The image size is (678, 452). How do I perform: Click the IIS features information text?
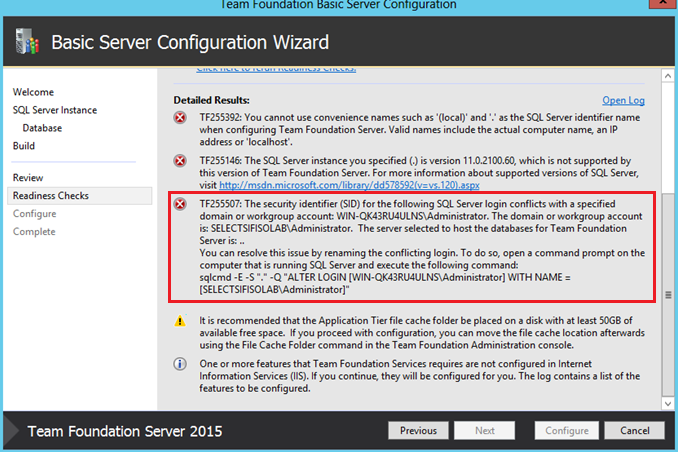click(419, 376)
